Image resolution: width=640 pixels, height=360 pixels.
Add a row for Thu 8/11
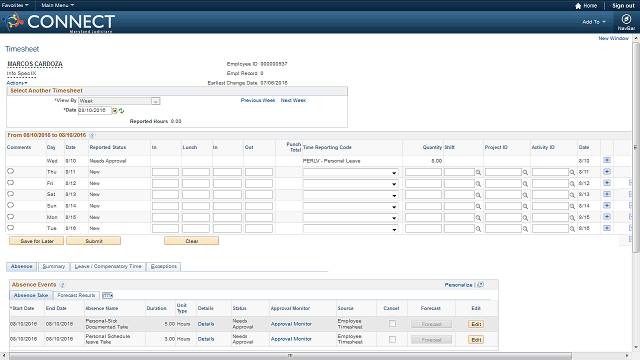tap(607, 171)
